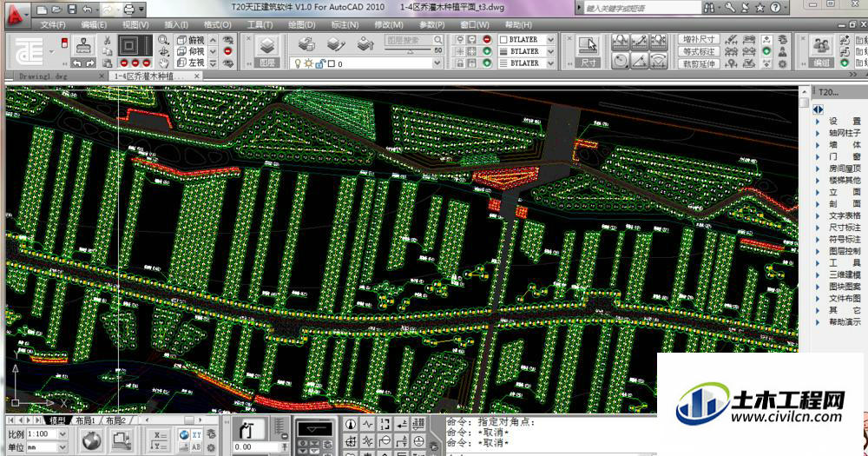Select the zoom magnifier tool
The height and width of the screenshot is (456, 868).
tap(163, 40)
